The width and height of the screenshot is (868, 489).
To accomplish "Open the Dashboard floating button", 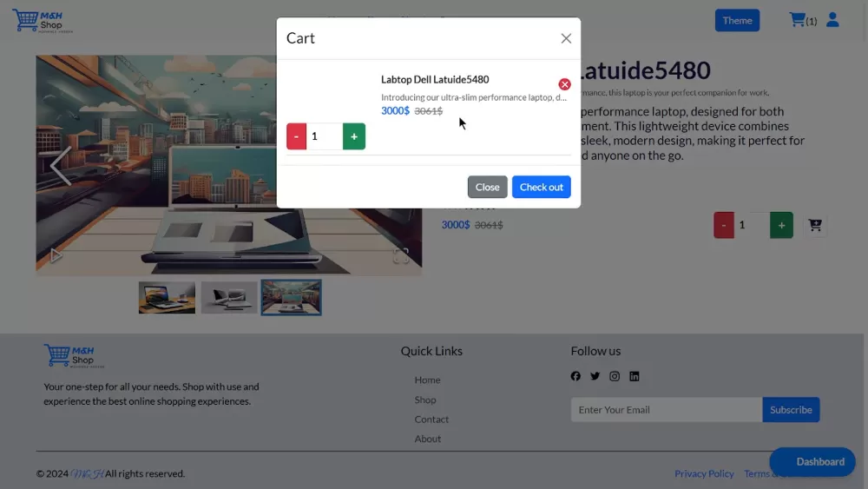I will coord(812,462).
